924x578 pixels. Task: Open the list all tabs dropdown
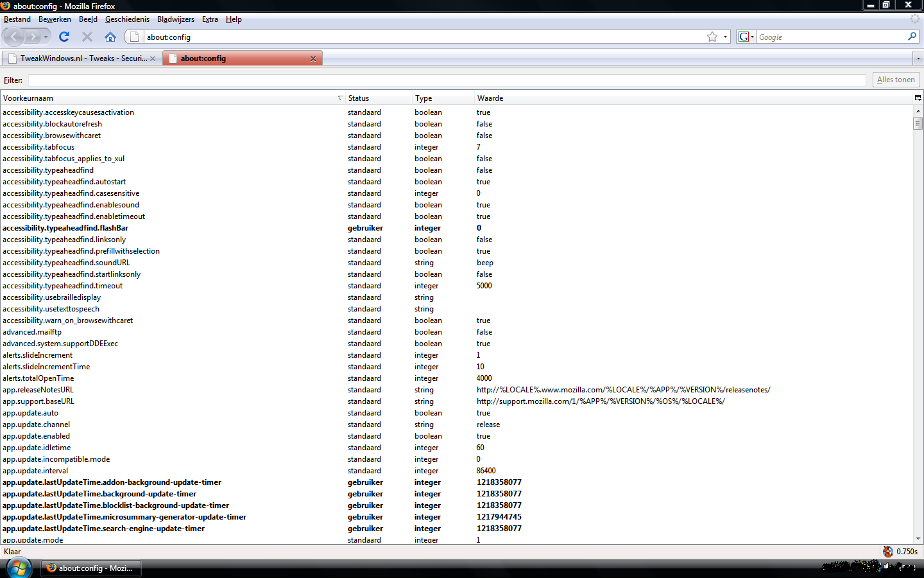(x=918, y=58)
